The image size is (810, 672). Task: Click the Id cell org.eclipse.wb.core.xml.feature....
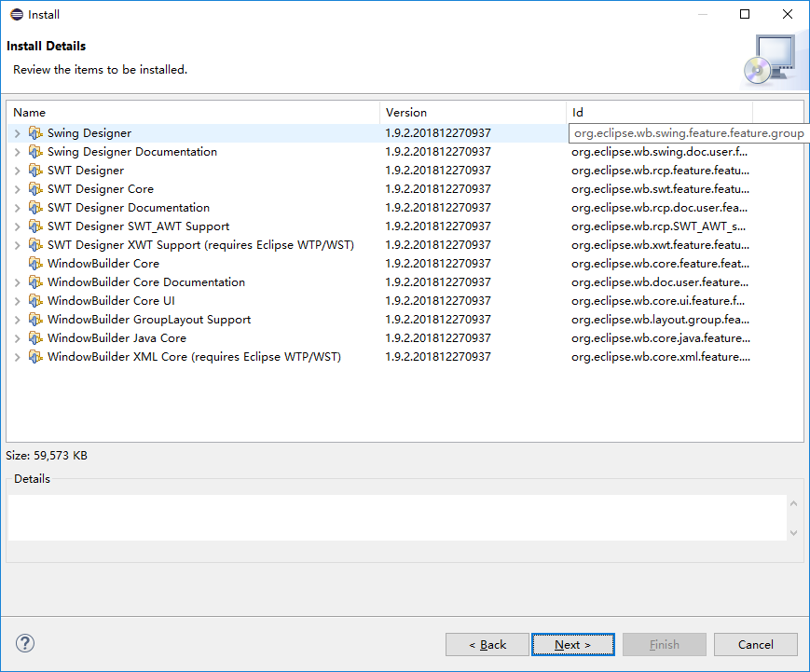tap(661, 357)
